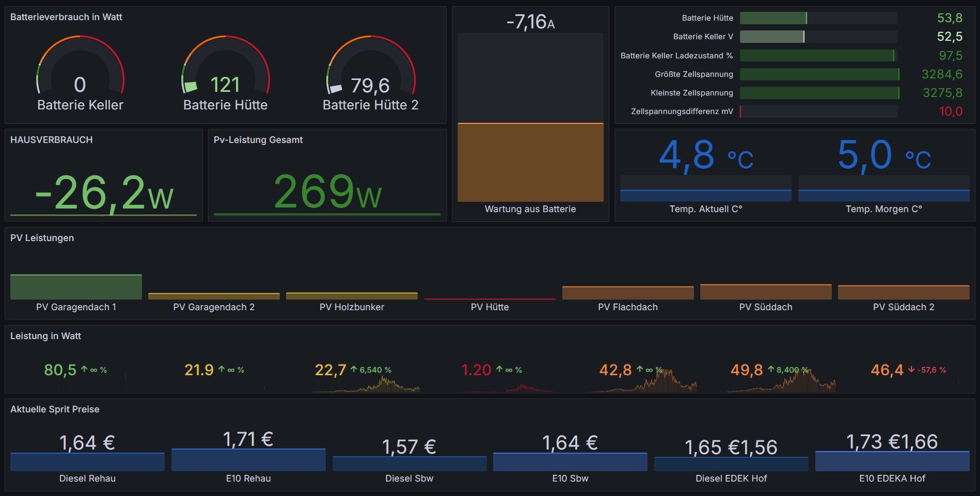Click the red 1.20 power stat
This screenshot has height=496, width=980.
476,370
